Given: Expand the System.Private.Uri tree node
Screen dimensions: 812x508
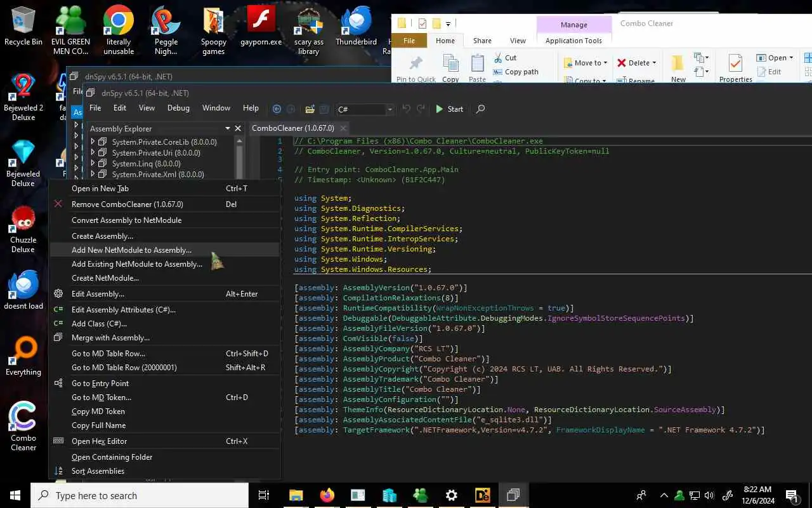Looking at the screenshot, I should (x=93, y=153).
